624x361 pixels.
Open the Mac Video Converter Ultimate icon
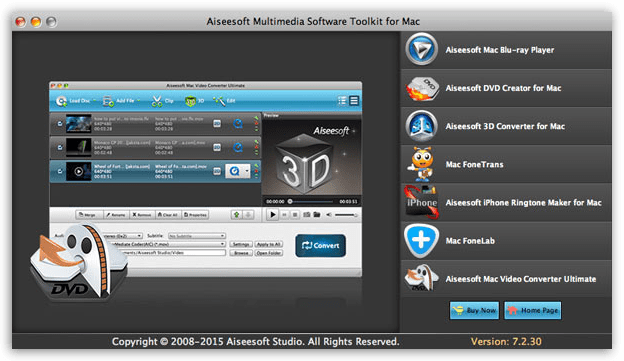click(x=421, y=278)
